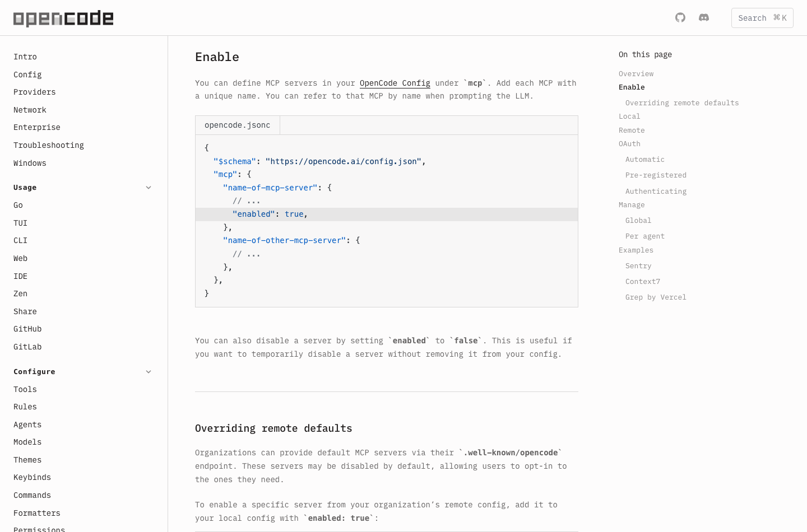Image resolution: width=807 pixels, height=532 pixels.
Task: Go to the Zen page
Action: 21,294
